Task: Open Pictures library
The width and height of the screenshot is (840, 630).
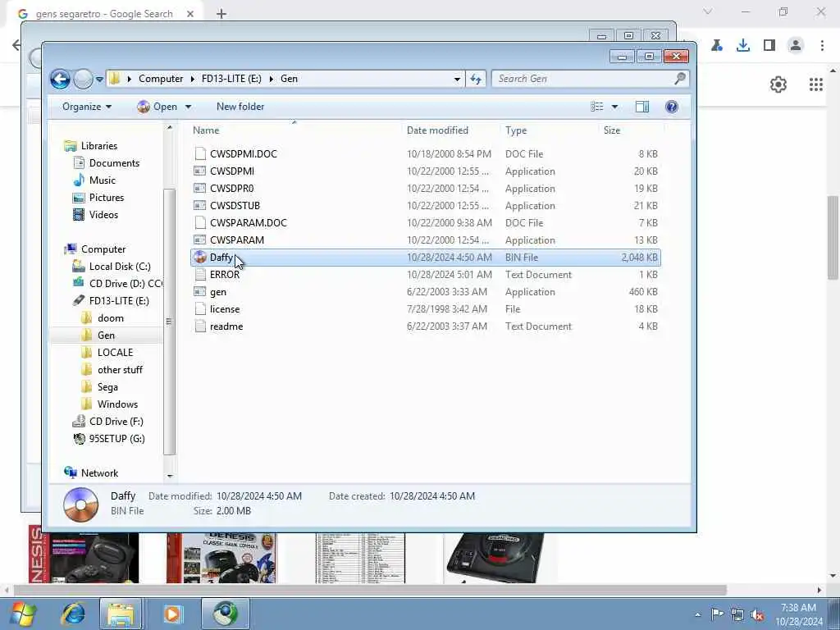Action: (x=106, y=197)
